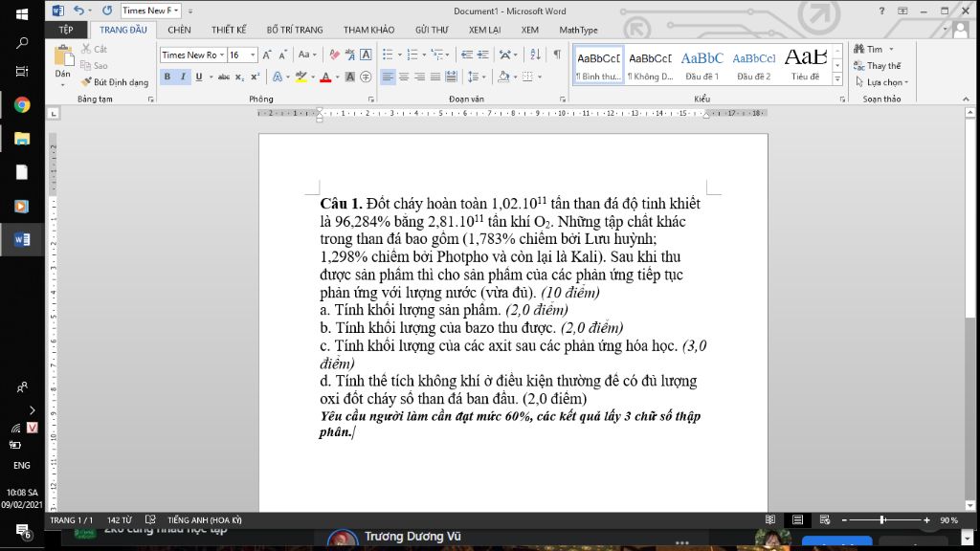Click the Dán (Paste) clipboard icon
The height and width of the screenshot is (551, 980).
(x=64, y=56)
